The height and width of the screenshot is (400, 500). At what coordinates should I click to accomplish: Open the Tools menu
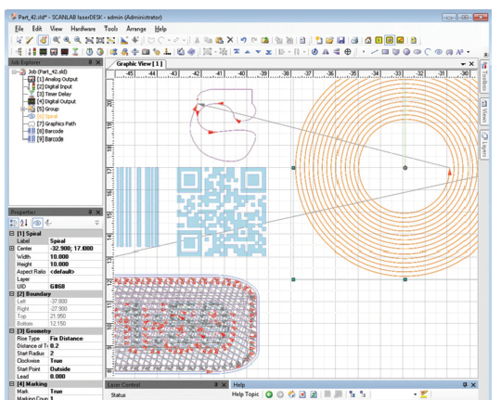click(111, 29)
